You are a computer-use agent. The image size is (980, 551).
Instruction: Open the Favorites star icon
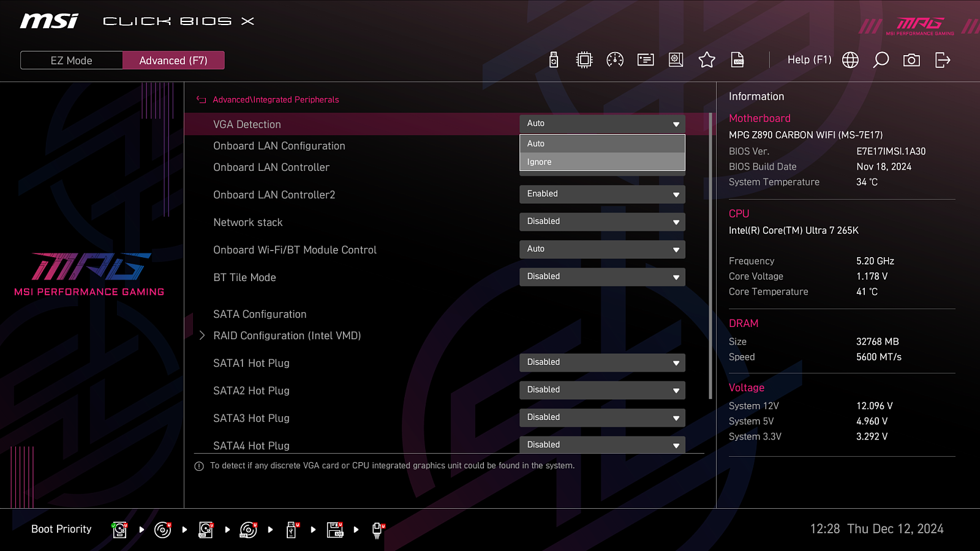click(707, 59)
